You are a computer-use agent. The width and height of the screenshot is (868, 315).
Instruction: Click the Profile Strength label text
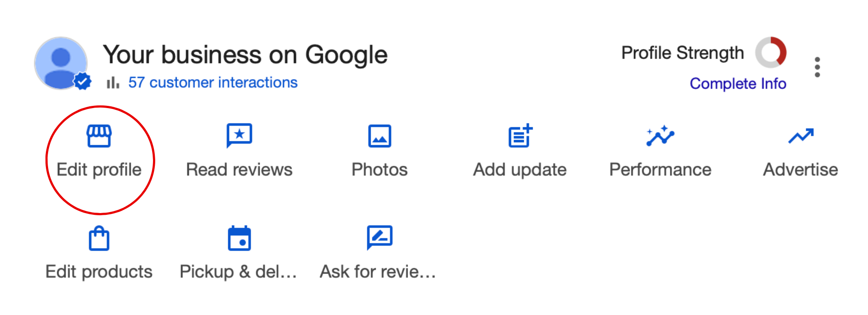click(x=683, y=53)
